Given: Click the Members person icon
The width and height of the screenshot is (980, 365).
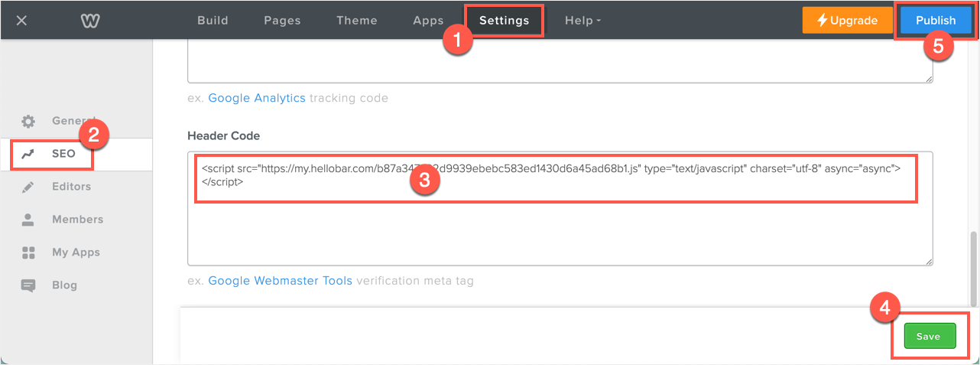Looking at the screenshot, I should (28, 220).
